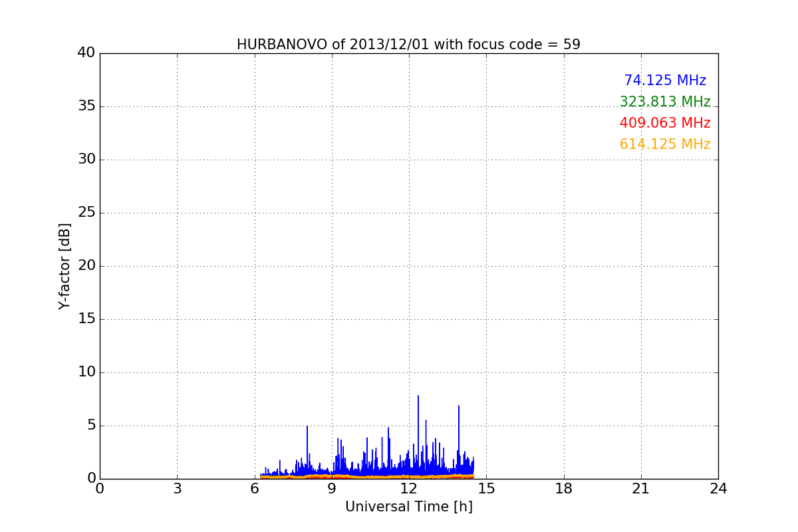The height and width of the screenshot is (532, 798).
Task: Click x-axis tick label 18
Action: pos(564,489)
